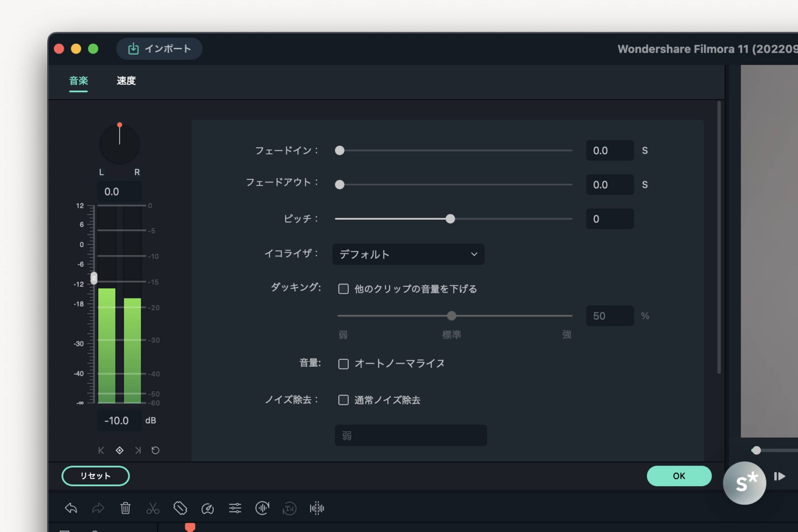Click the ピッチ slider handle
798x532 pixels.
[450, 219]
